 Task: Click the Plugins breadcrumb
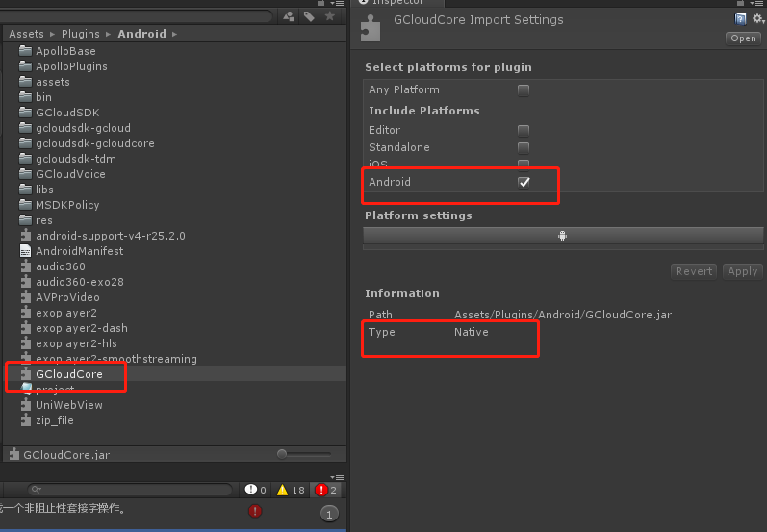coord(80,34)
